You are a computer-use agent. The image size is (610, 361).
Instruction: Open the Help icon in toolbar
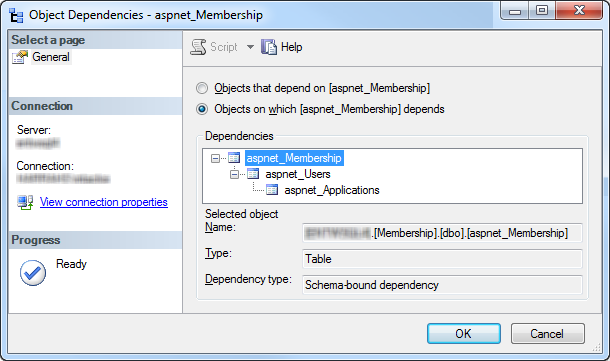click(269, 47)
